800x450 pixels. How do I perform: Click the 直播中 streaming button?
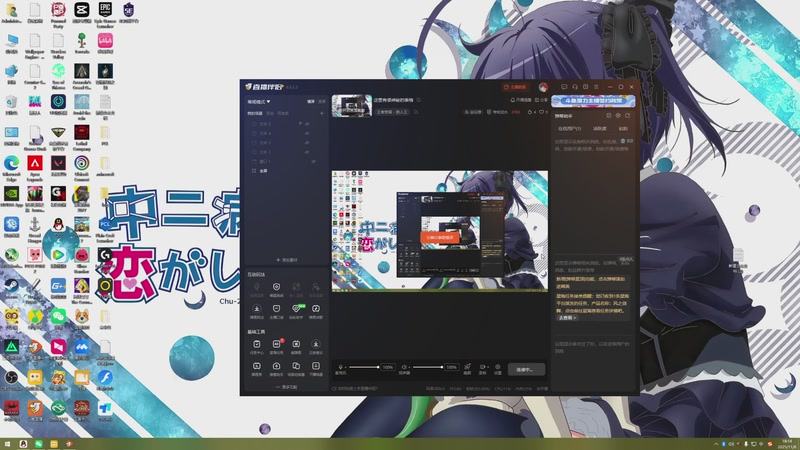(x=526, y=369)
